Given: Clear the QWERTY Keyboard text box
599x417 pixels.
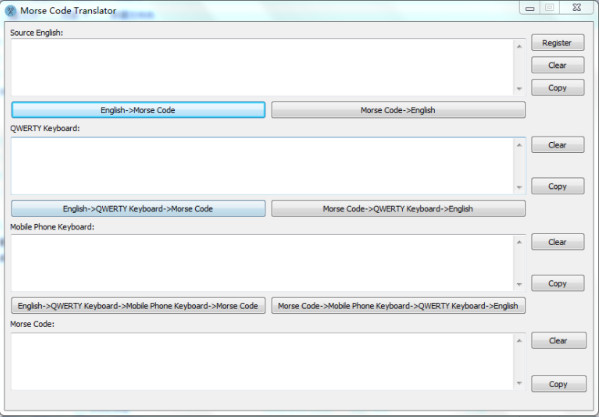Looking at the screenshot, I should pyautogui.click(x=557, y=145).
